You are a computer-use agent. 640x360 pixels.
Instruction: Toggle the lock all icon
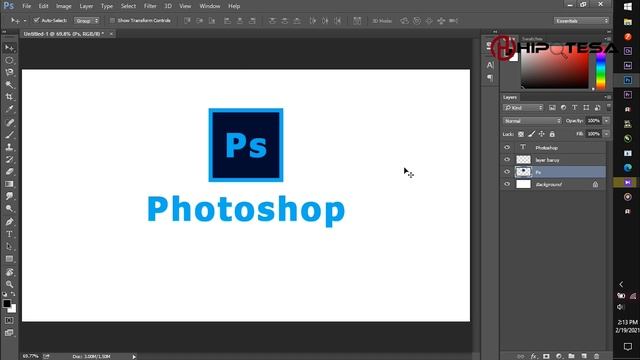tap(552, 134)
